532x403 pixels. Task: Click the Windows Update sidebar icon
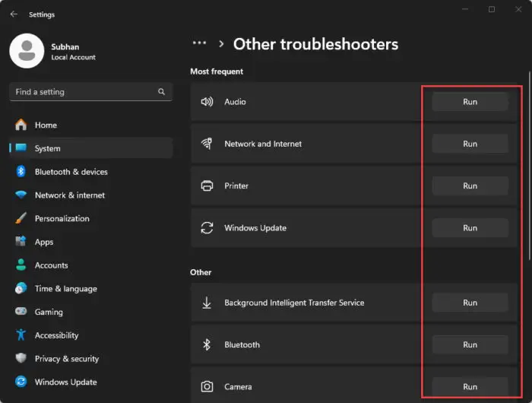(x=21, y=382)
